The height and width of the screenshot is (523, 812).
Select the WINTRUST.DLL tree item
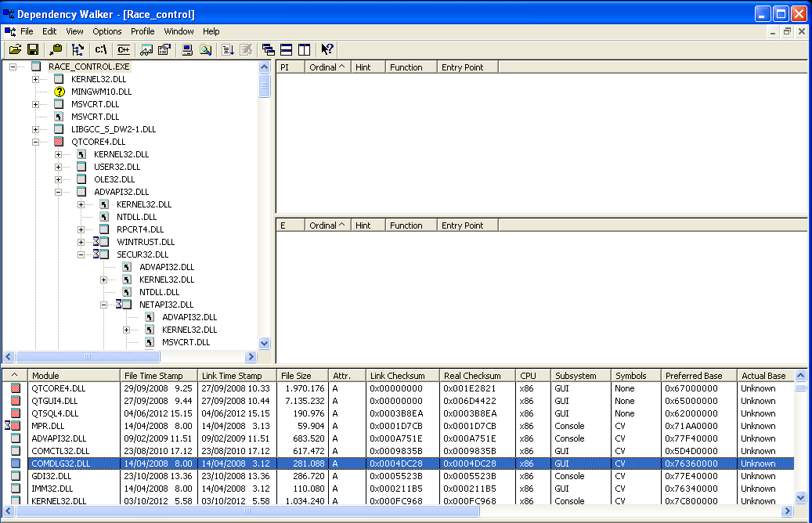[146, 242]
